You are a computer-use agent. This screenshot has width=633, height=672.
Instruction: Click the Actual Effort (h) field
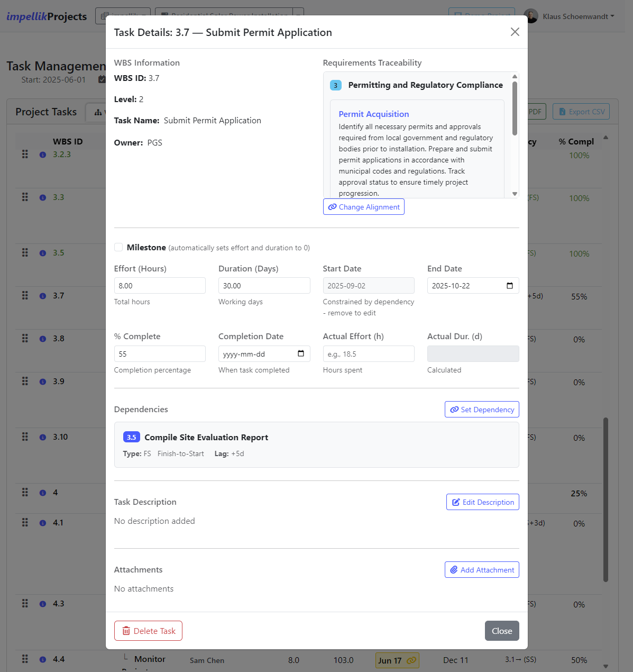[x=369, y=354]
